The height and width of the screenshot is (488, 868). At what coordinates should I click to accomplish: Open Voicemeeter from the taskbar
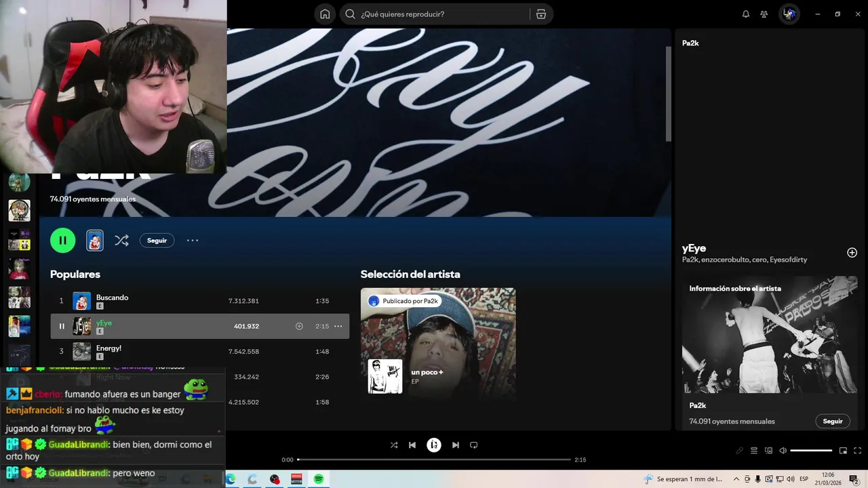296,479
